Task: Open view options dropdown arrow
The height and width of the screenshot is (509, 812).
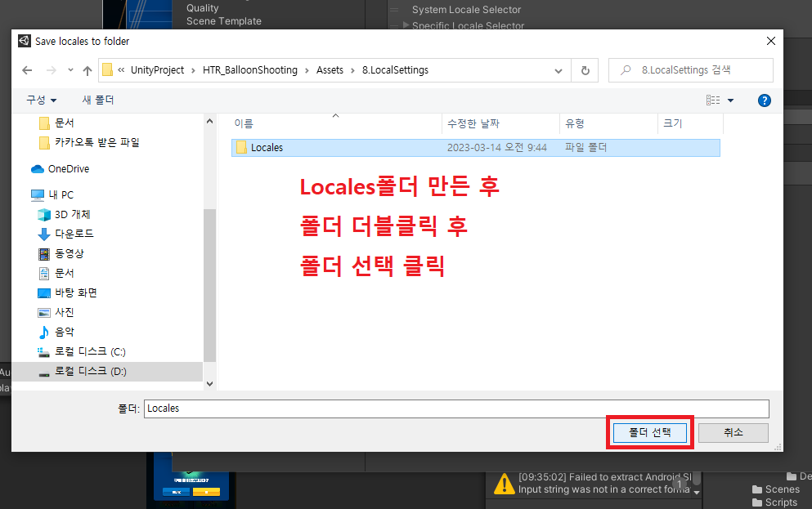Action: [731, 100]
